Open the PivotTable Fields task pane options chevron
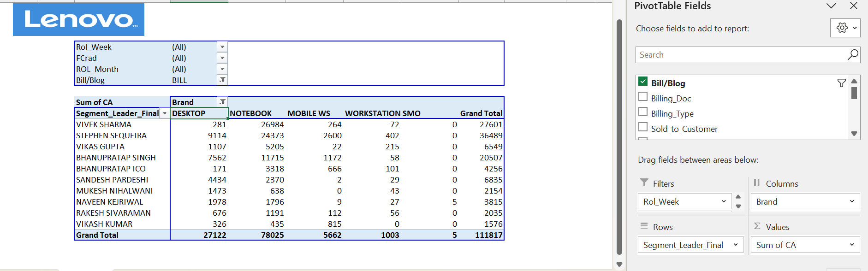 (x=831, y=6)
